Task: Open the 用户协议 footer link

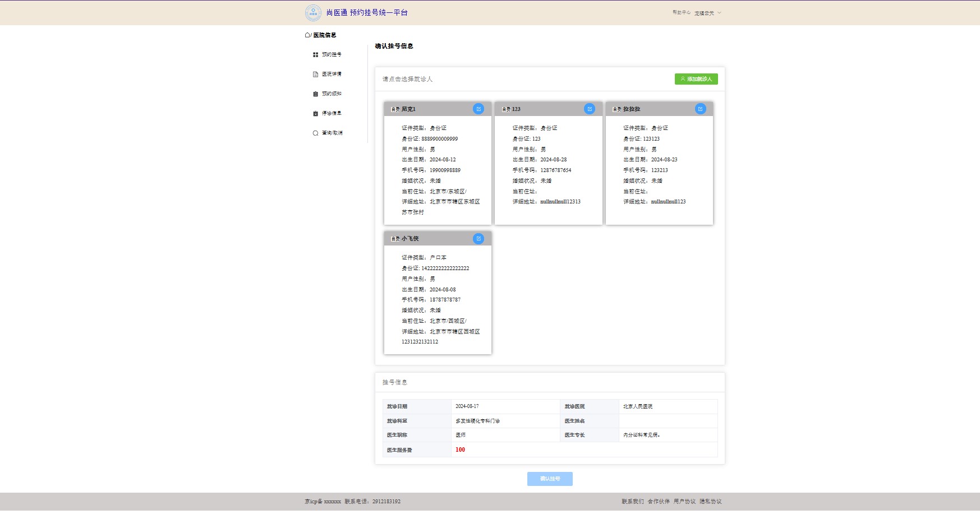Action: (684, 502)
